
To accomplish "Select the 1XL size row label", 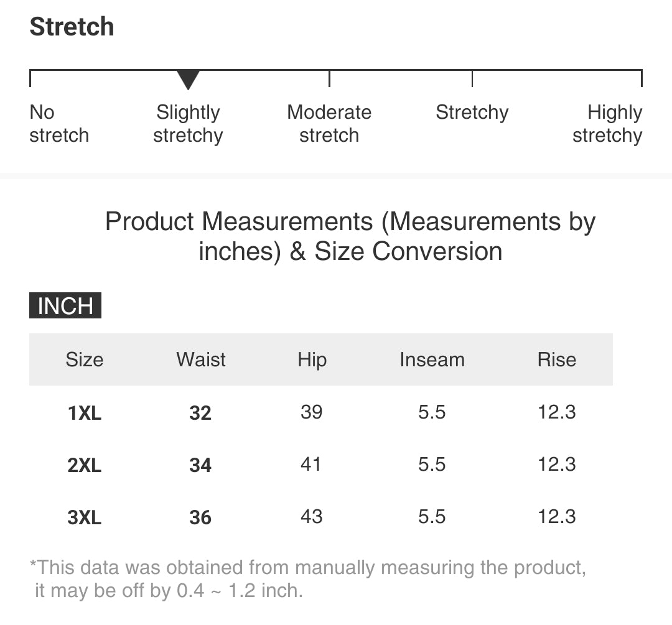I will click(85, 413).
